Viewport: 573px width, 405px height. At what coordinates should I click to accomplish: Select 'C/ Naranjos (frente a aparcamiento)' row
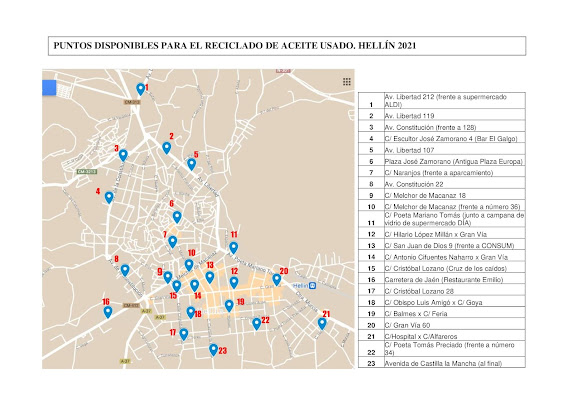coord(442,172)
